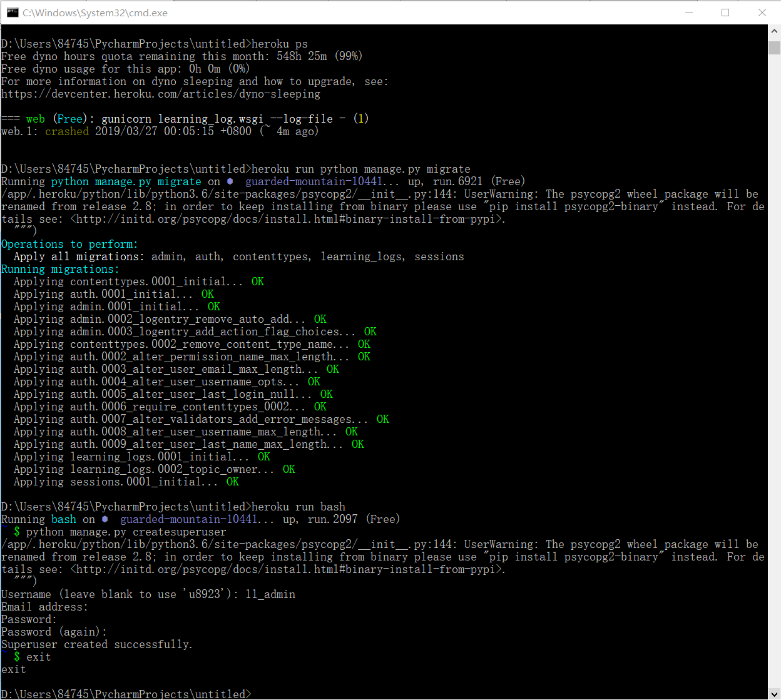
Task: Click 'Applying learning_logs.0002_topic_owner' line
Action: [x=155, y=469]
